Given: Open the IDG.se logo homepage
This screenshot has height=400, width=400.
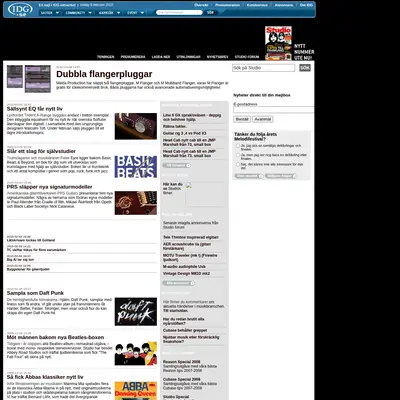Looking at the screenshot, I should click(x=20, y=10).
